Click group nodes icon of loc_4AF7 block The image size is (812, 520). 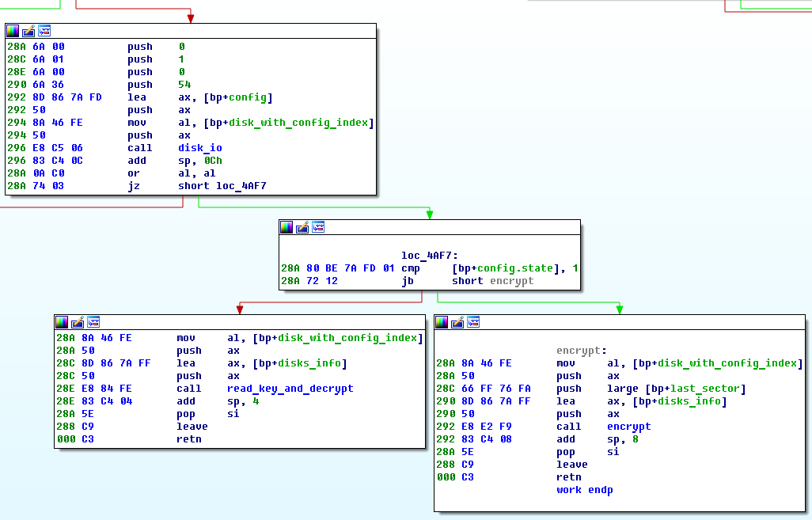[318, 227]
